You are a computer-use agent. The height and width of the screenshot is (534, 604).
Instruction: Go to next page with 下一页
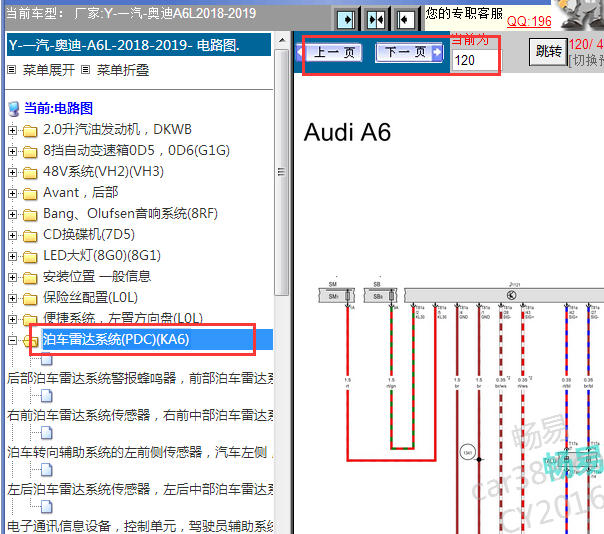tap(409, 52)
